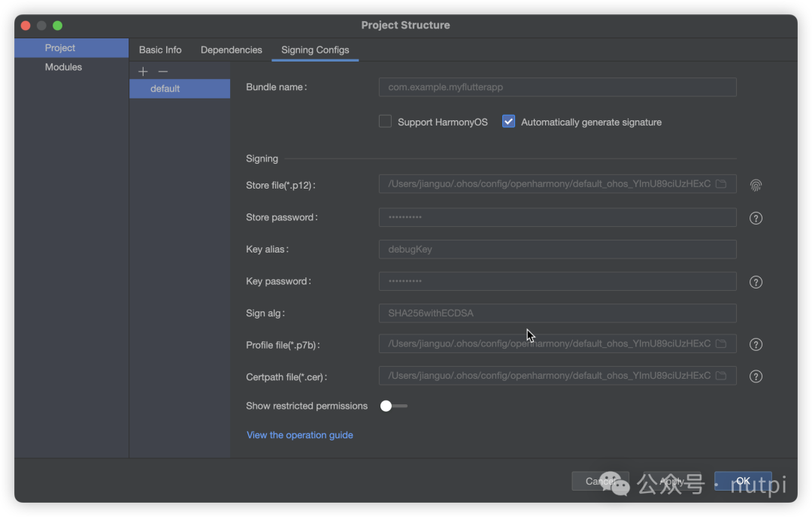Uncheck Automatically generate signature

pos(508,122)
